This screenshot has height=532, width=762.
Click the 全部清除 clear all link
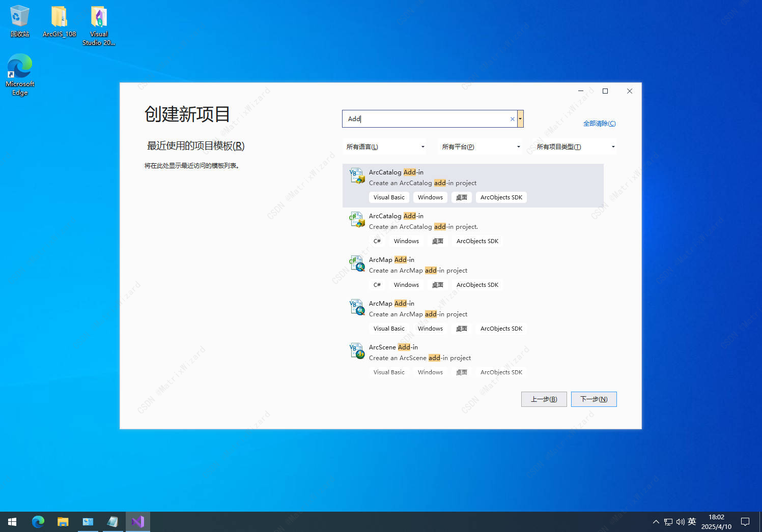599,124
